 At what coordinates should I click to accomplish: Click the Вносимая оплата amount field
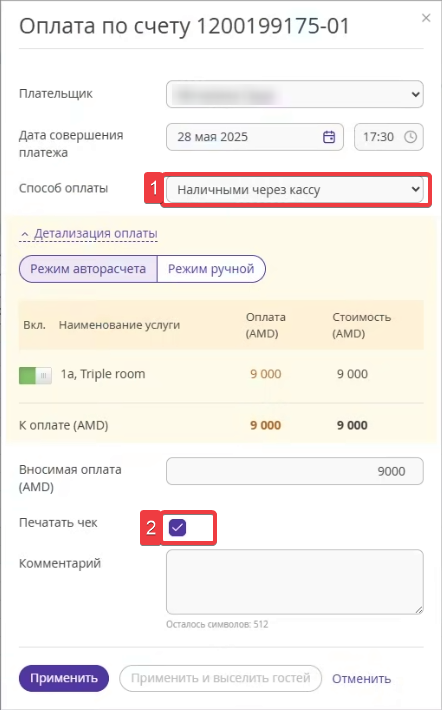(295, 471)
